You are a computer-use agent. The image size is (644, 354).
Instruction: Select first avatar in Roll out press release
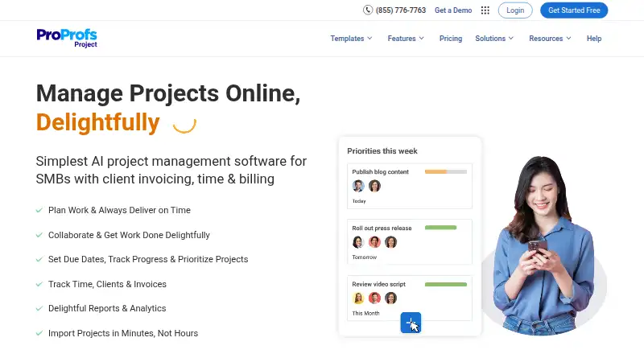coord(358,242)
